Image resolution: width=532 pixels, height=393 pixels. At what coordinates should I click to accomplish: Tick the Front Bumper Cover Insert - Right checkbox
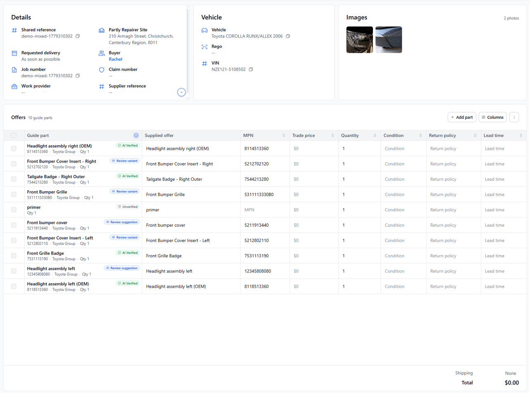coord(14,164)
